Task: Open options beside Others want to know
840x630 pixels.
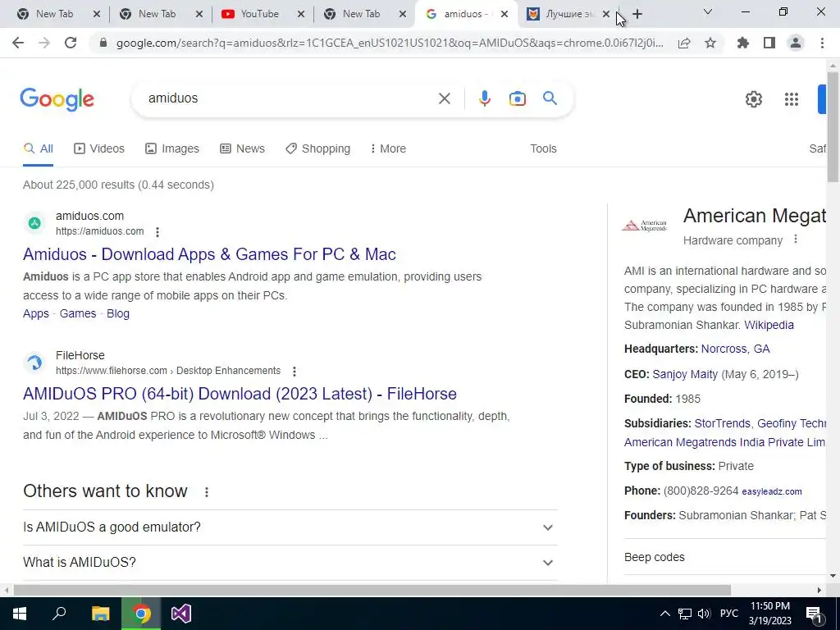Action: coord(206,492)
